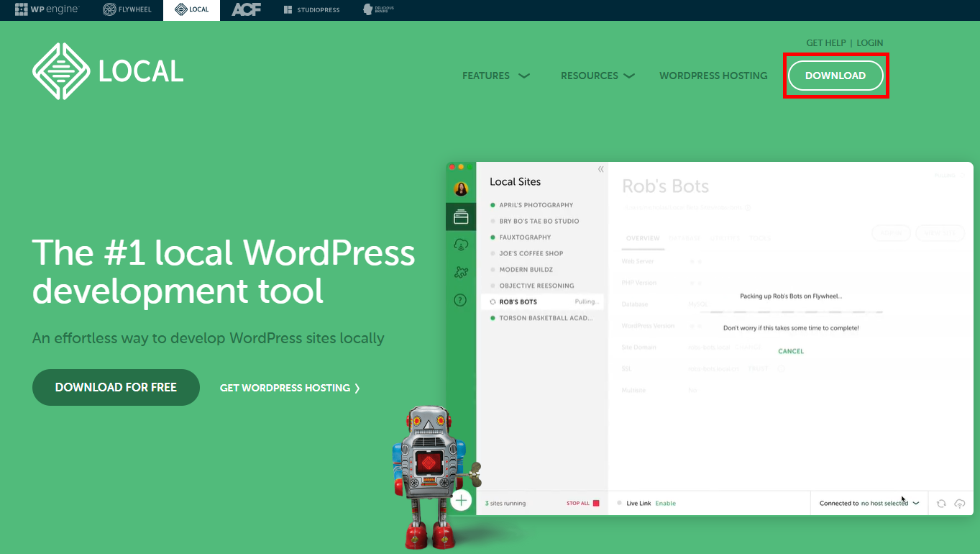Switch to the OVERVIEW tab
This screenshot has width=980, height=554.
(643, 238)
